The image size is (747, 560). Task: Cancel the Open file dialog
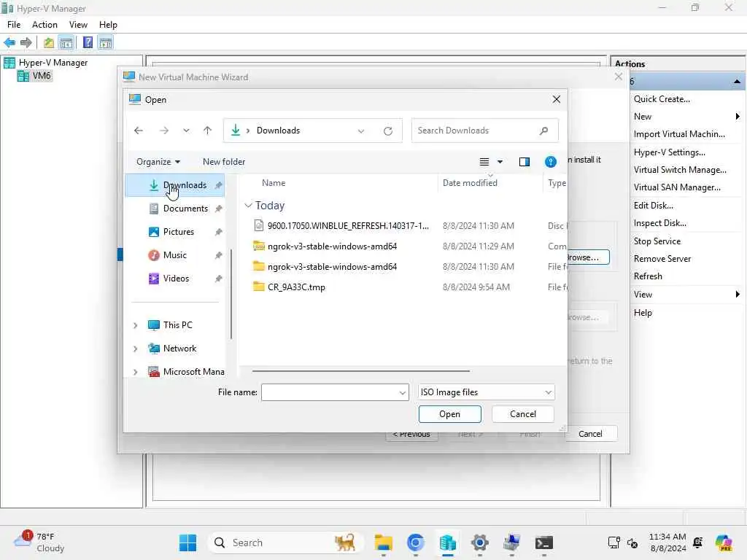tap(522, 414)
